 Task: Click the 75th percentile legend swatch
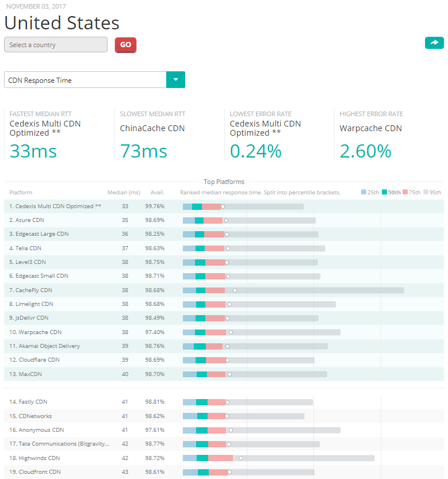(x=405, y=192)
